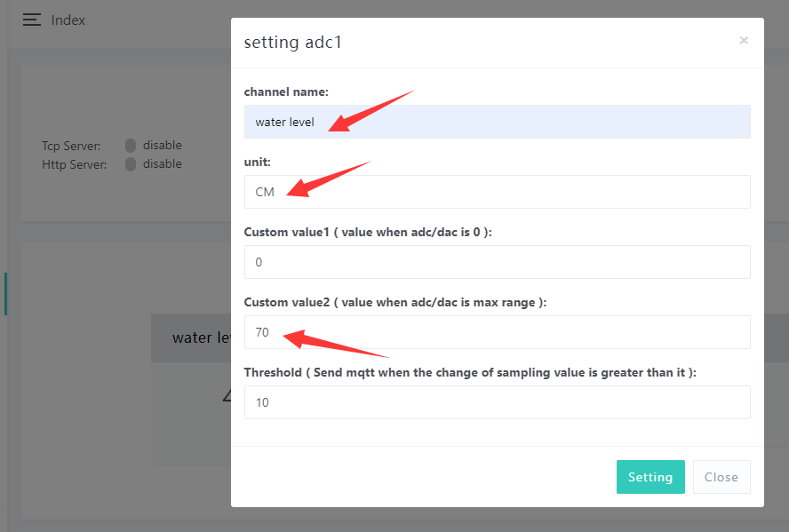The height and width of the screenshot is (532, 789).
Task: Click the Index page title
Action: click(x=68, y=20)
